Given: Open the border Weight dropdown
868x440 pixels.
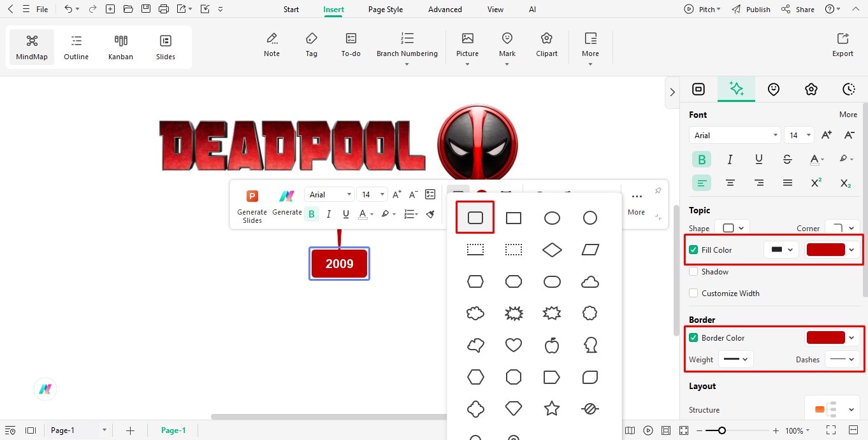Looking at the screenshot, I should click(736, 359).
